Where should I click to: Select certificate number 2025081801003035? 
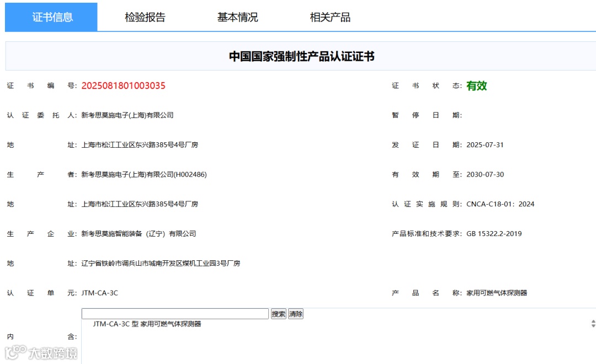point(123,85)
